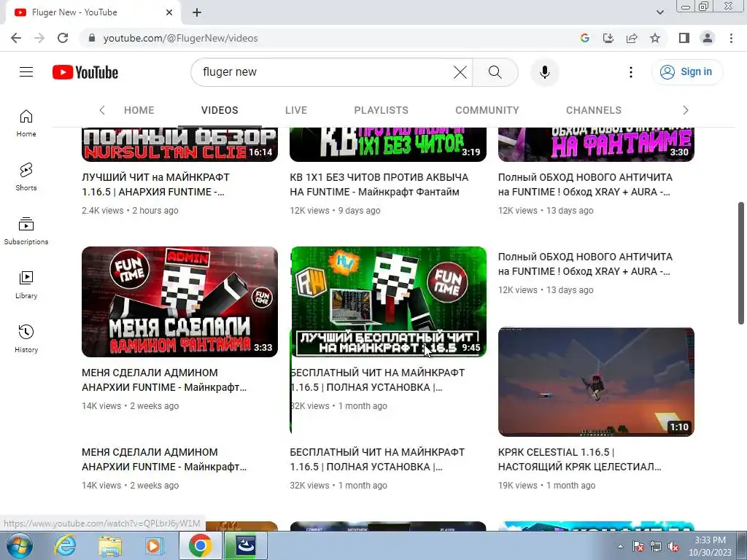Open the PLAYLISTS tab
This screenshot has width=747, height=560.
[x=381, y=110]
